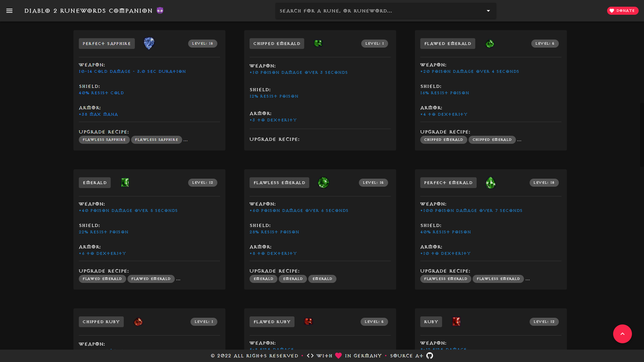Screen dimensions: 644x362
Task: Open the GitHub source icon in footer
Action: [430, 356]
